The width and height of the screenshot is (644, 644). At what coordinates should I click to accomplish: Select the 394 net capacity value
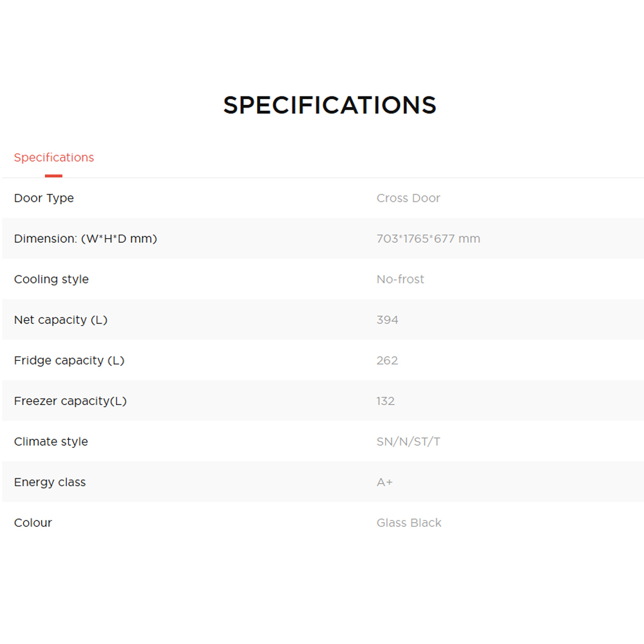388,320
